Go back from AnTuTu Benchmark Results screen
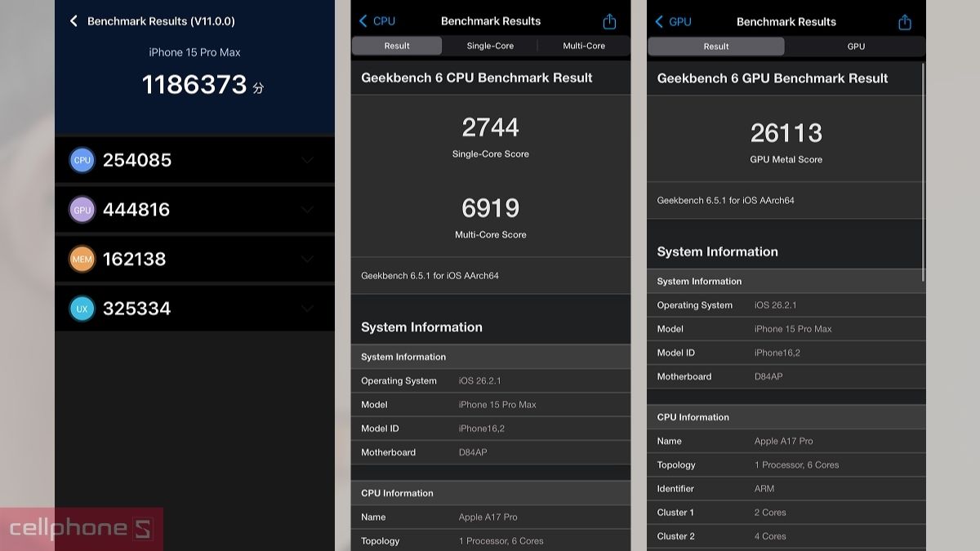This screenshot has width=980, height=551. (73, 21)
